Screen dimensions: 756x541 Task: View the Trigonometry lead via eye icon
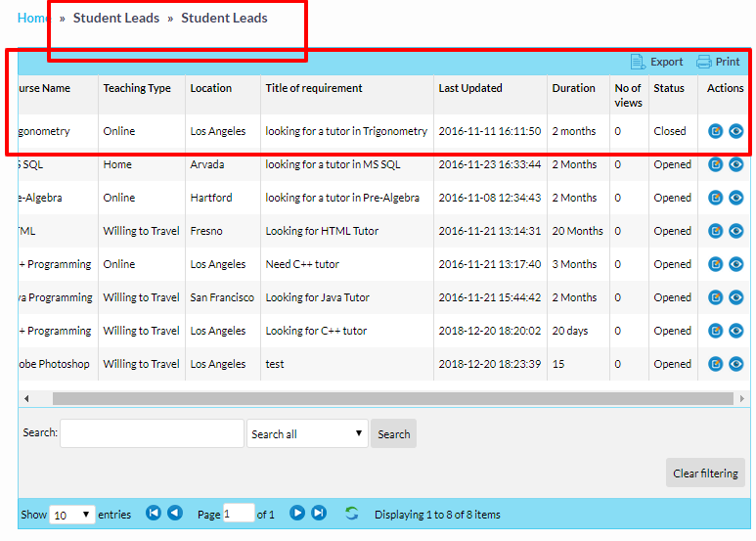pyautogui.click(x=735, y=131)
